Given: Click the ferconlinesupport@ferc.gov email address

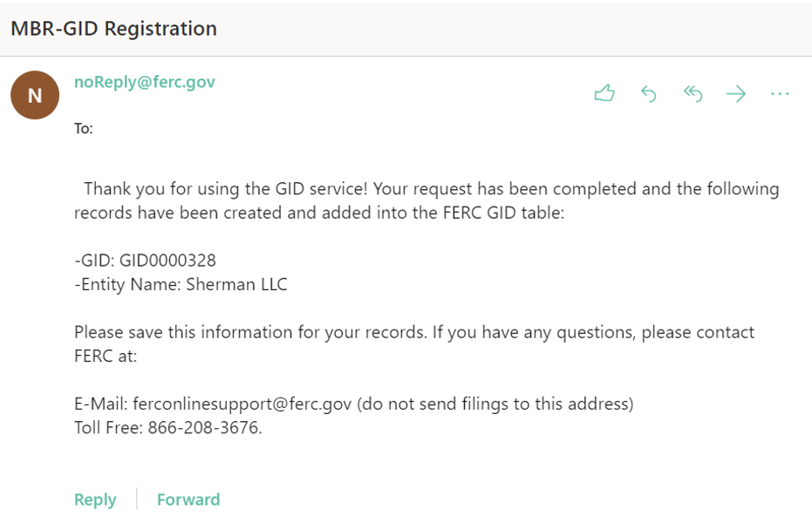Looking at the screenshot, I should point(242,404).
